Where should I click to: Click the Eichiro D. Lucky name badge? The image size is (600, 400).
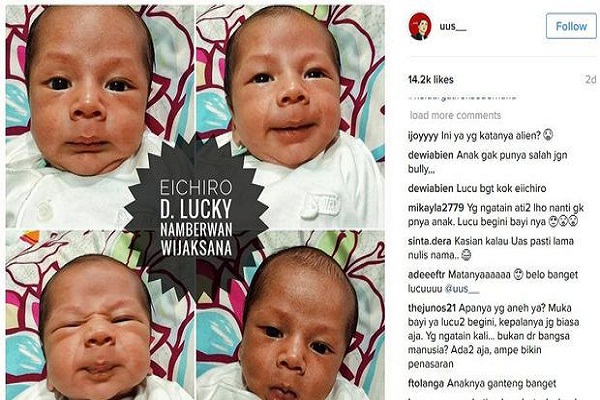(196, 217)
